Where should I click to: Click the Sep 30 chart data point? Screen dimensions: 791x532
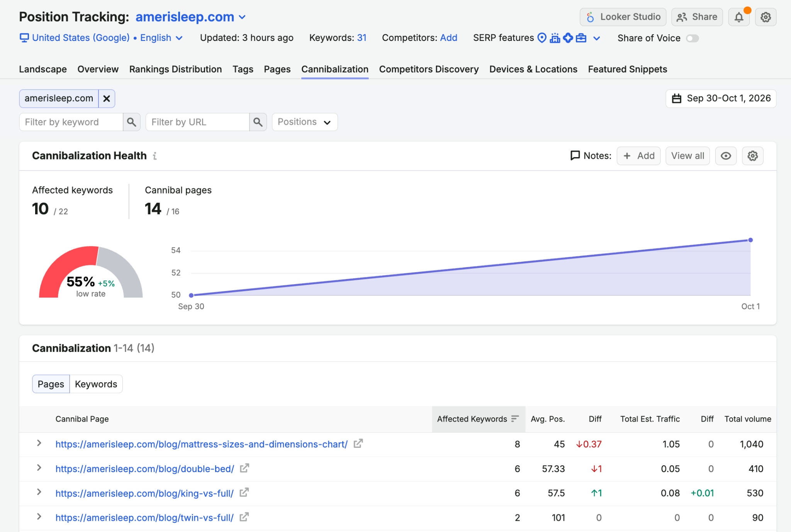pyautogui.click(x=191, y=295)
